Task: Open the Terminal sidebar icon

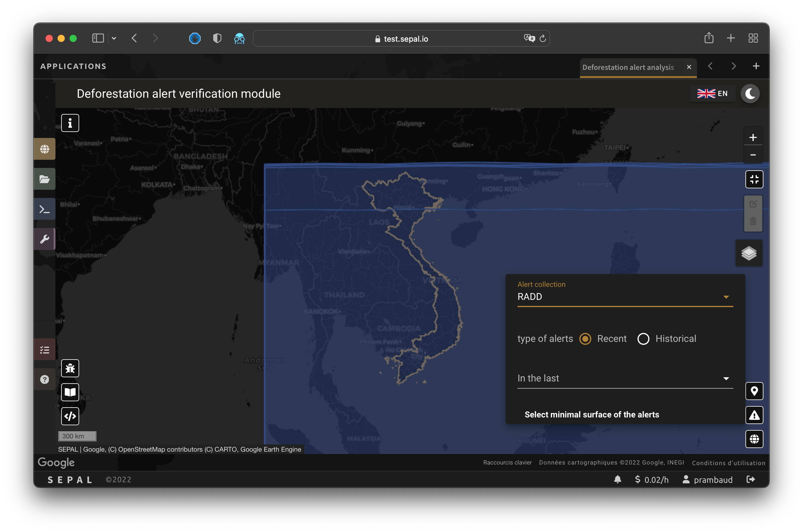Action: click(44, 209)
